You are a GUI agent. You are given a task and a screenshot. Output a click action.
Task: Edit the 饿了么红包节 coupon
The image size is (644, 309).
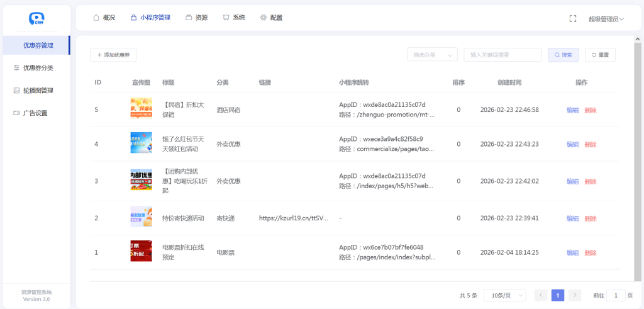pos(572,144)
